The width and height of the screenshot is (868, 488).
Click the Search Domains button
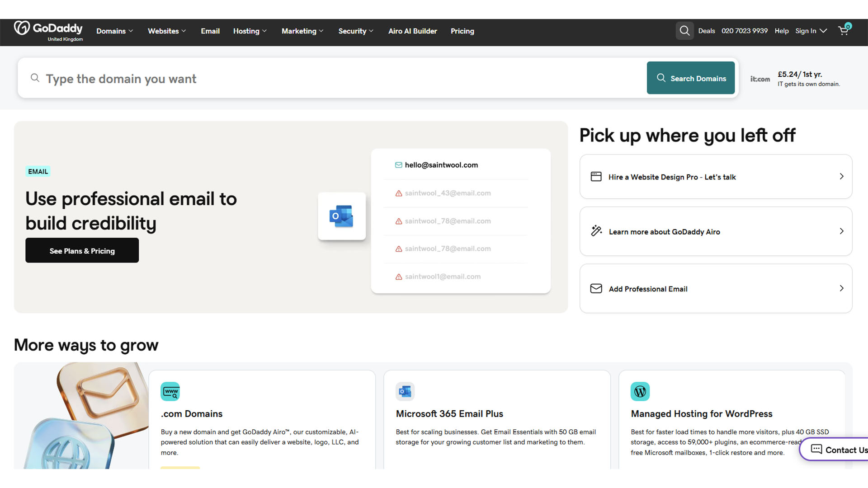(x=691, y=78)
